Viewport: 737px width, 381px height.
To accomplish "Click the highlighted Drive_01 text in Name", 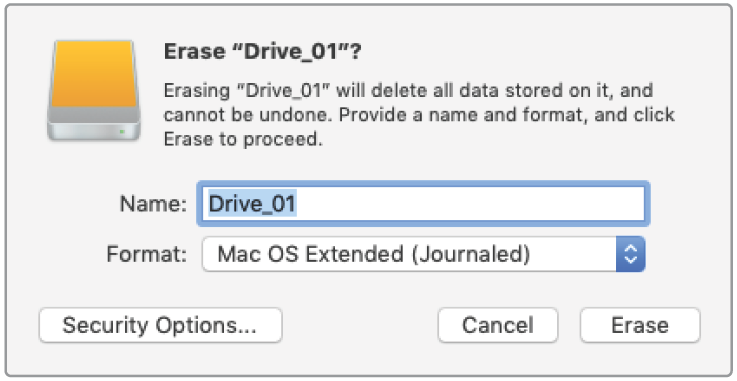I will (252, 204).
